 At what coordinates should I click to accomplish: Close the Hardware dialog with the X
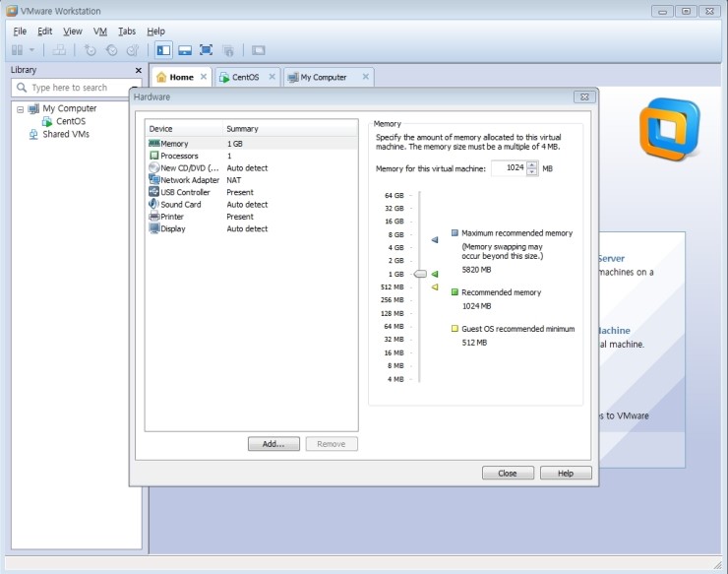pyautogui.click(x=584, y=96)
